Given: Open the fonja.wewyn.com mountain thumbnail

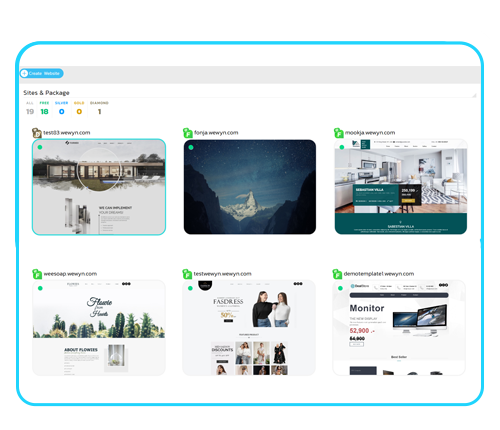Looking at the screenshot, I should (250, 187).
